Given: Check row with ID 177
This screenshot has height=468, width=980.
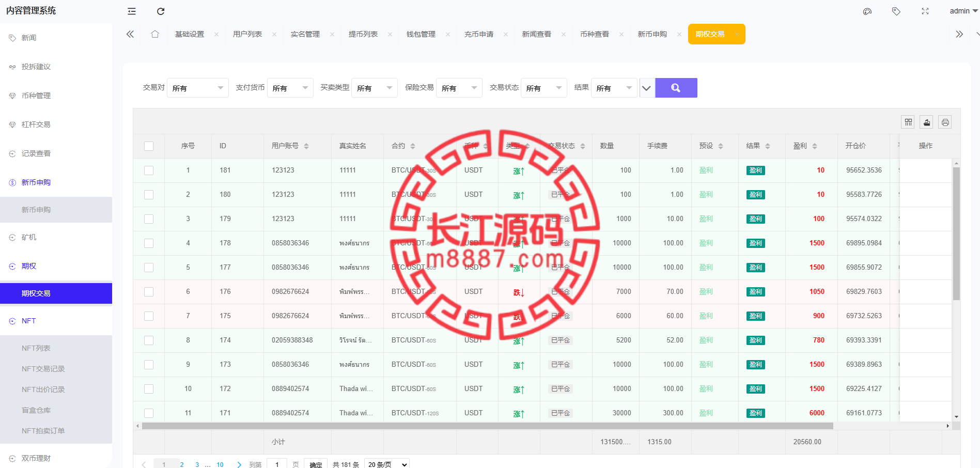Looking at the screenshot, I should pos(149,268).
